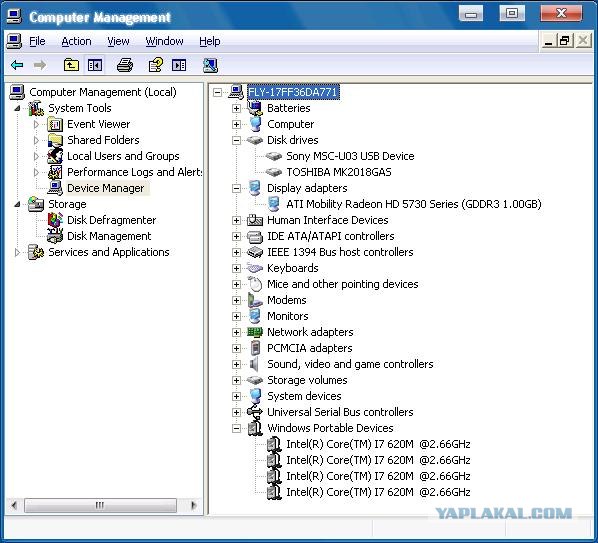Click the Local Users and Groups icon
Screen dimensions: 598x543
[55, 156]
